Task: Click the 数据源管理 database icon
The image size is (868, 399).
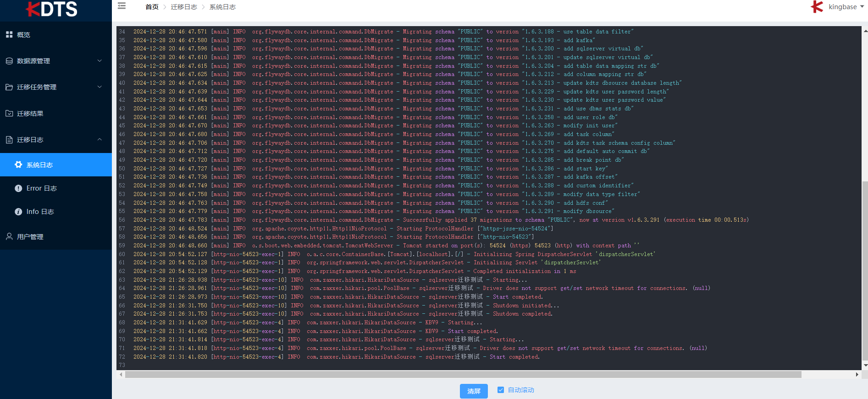Action: [x=9, y=61]
